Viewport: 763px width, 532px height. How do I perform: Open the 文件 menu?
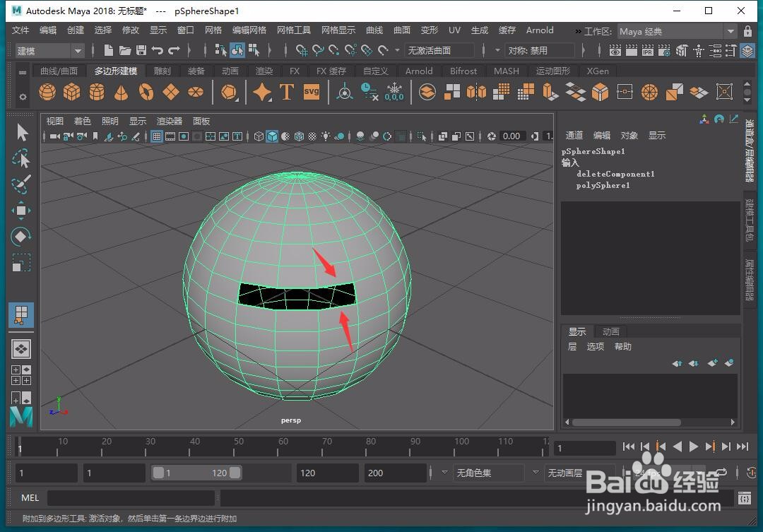coord(20,30)
